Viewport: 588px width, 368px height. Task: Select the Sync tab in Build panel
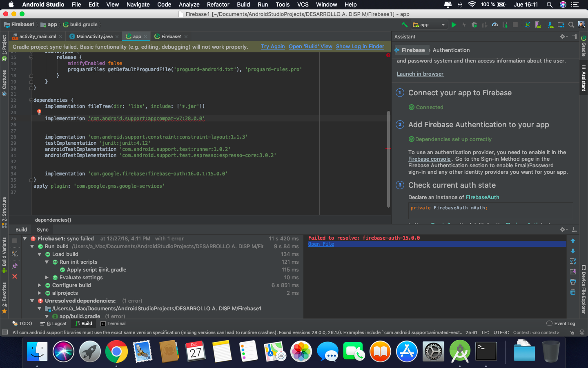pos(42,229)
